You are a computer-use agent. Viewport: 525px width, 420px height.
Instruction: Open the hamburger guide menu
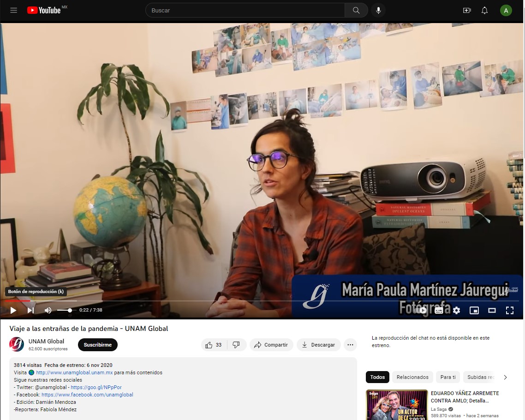14,10
